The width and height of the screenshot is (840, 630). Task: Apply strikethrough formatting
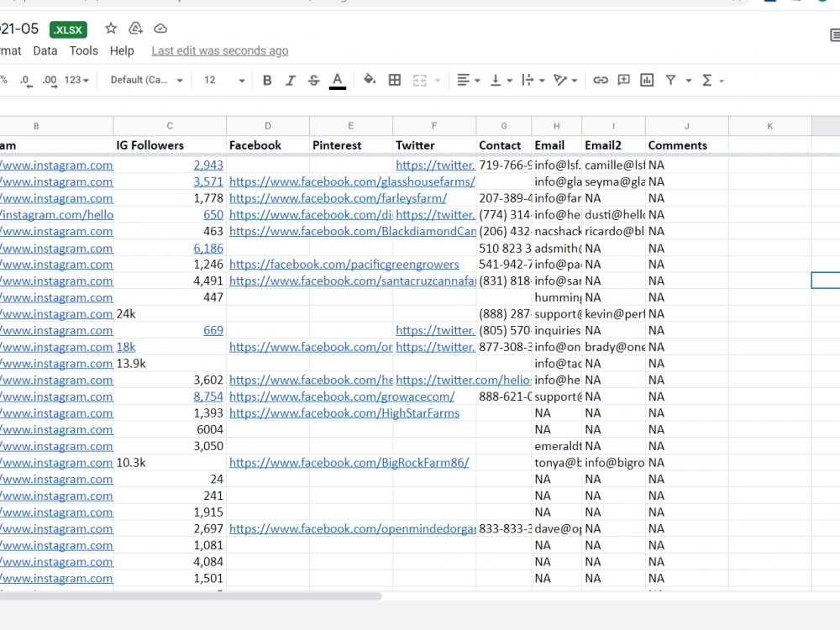314,81
